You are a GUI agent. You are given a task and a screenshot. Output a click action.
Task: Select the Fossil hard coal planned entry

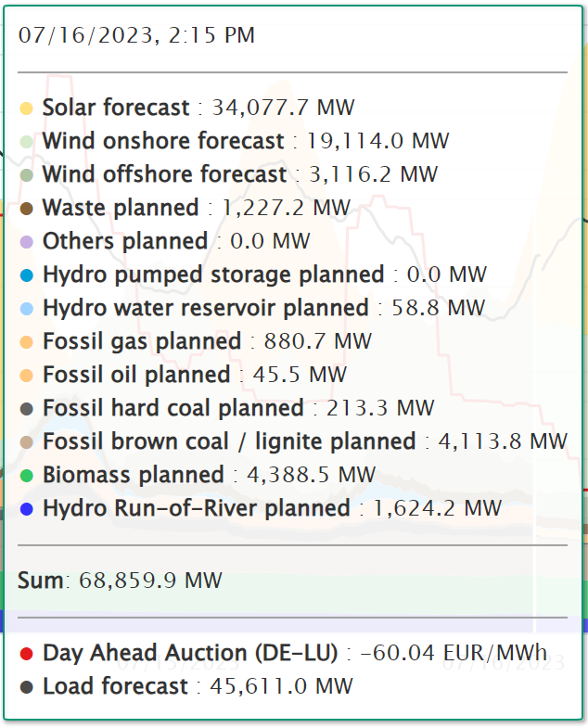[x=173, y=408]
